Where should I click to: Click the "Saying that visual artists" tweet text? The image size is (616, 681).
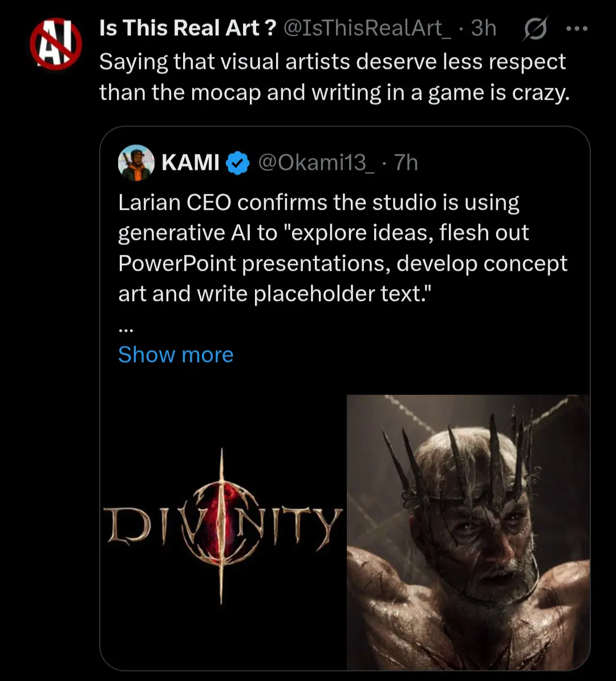(332, 62)
